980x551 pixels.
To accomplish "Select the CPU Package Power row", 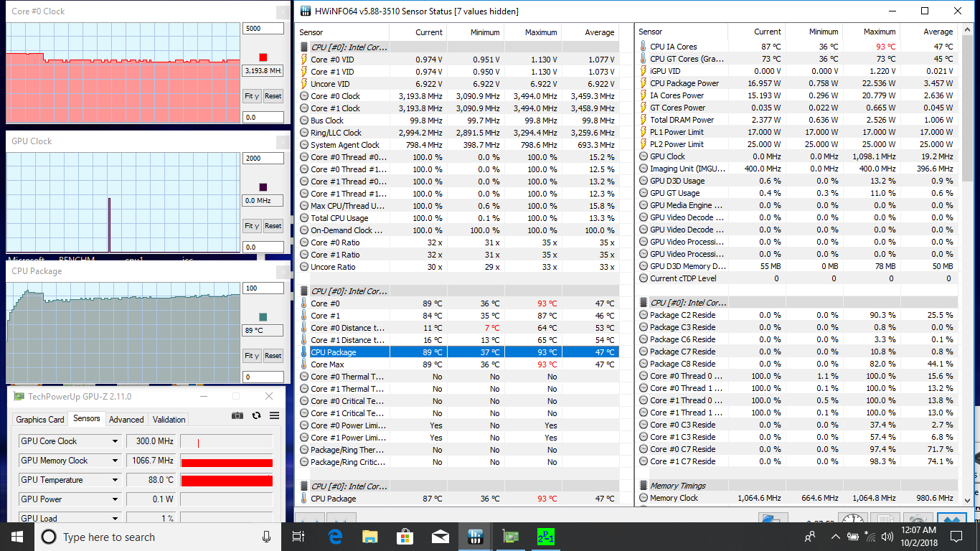I will coord(797,83).
